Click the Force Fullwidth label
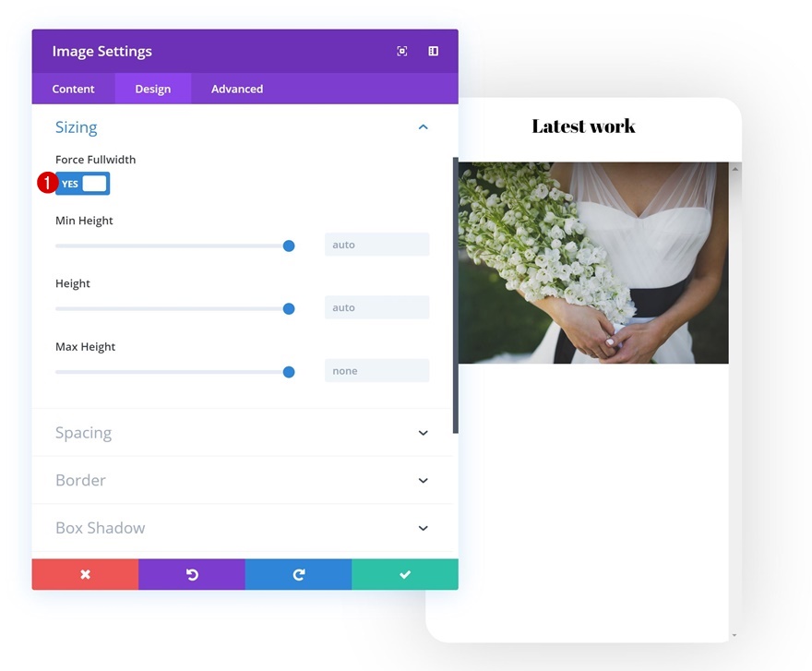This screenshot has width=812, height=671. [96, 160]
